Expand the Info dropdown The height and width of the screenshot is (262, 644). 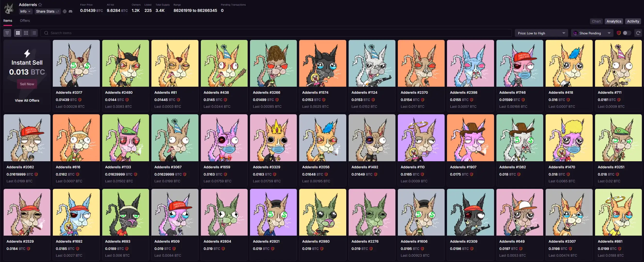click(x=25, y=11)
